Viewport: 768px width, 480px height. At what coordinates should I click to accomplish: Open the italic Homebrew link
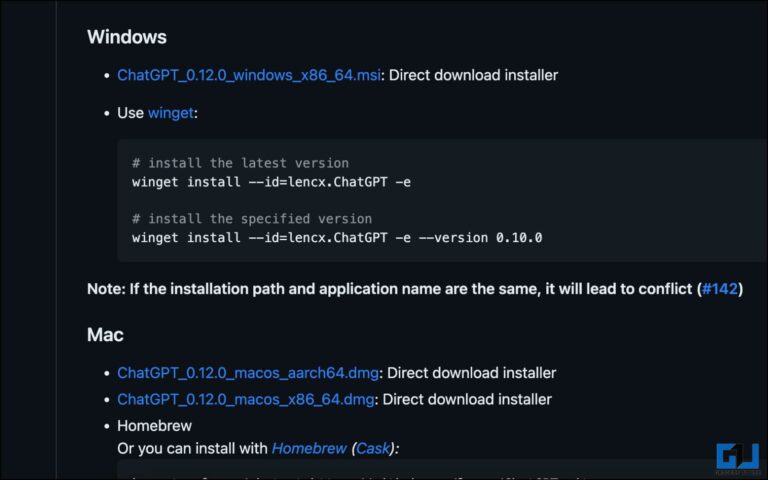point(308,449)
